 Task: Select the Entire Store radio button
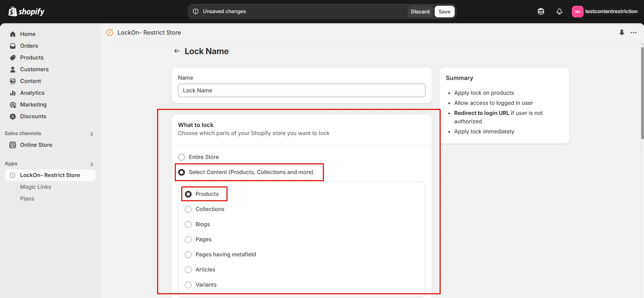click(182, 157)
